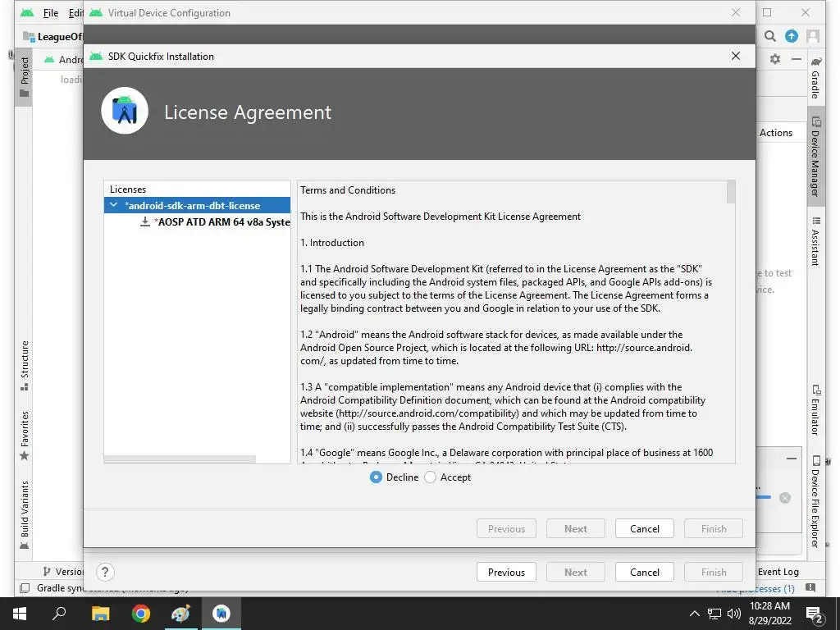Open the Event Log panel
Screen dimensions: 840x630
coord(778,572)
